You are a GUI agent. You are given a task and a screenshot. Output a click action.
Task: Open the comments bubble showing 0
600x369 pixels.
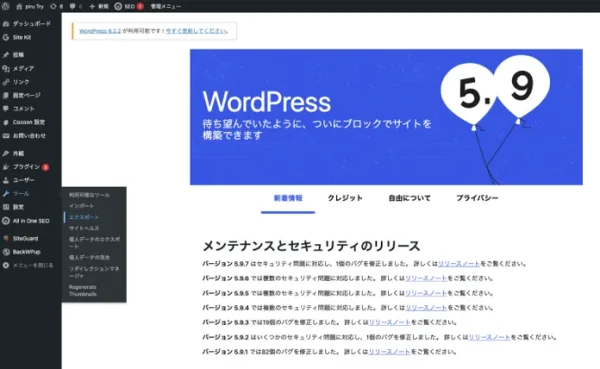[x=76, y=7]
